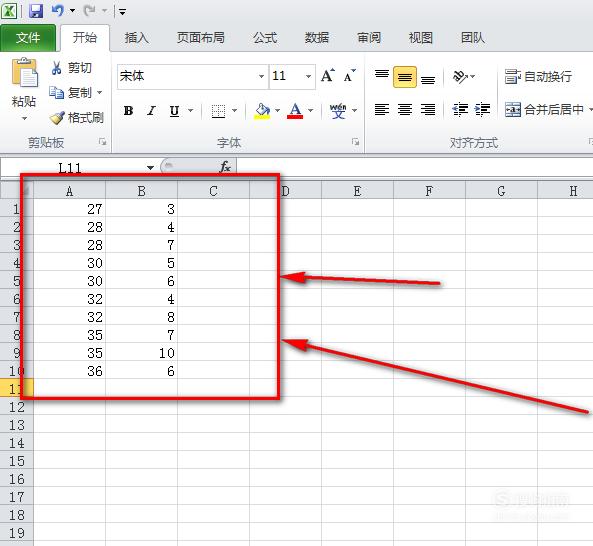
Task: Click cell B9 containing 10
Action: (141, 353)
